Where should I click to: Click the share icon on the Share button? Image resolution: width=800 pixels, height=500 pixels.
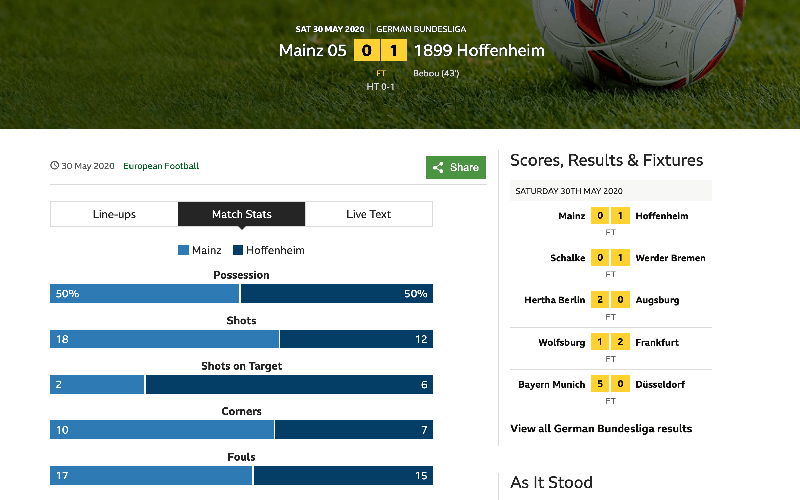(x=438, y=167)
